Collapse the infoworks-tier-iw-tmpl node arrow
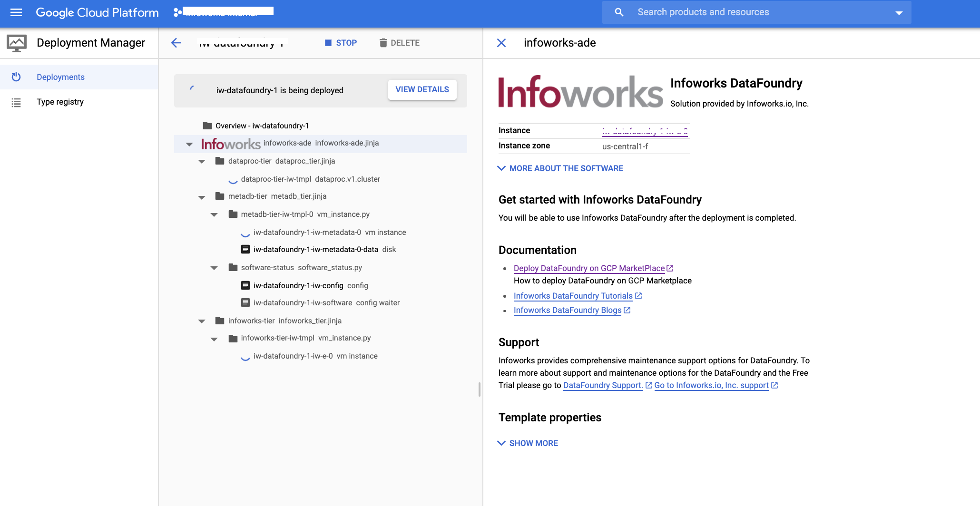This screenshot has width=980, height=506. 214,340
